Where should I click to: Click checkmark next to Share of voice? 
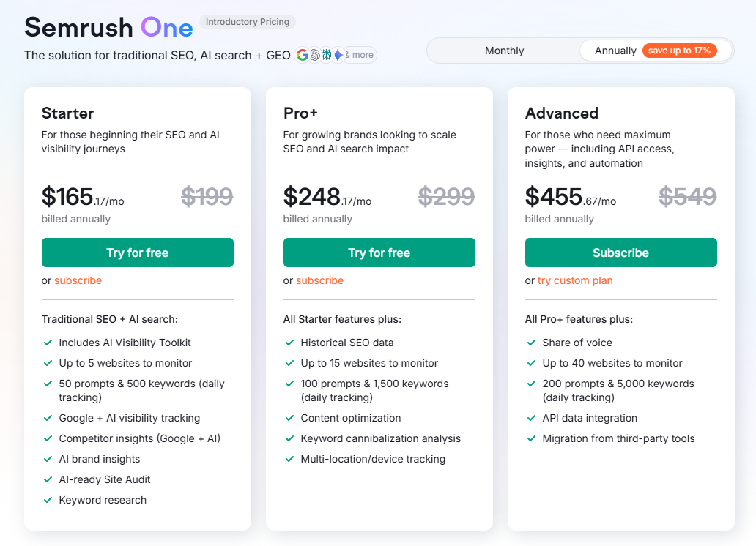[x=531, y=343]
